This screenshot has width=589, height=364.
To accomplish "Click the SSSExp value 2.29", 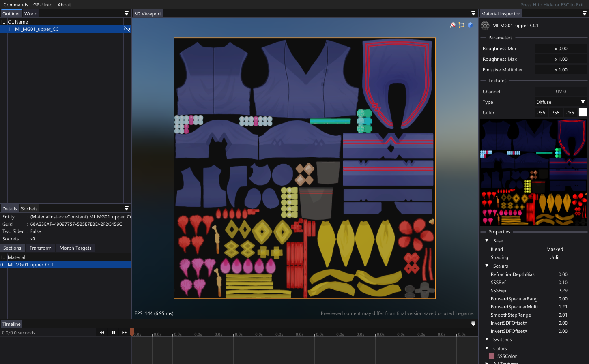I will pos(563,291).
